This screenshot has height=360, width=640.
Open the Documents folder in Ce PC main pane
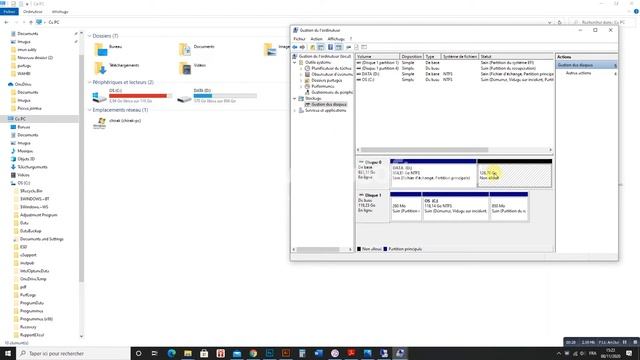point(196,49)
